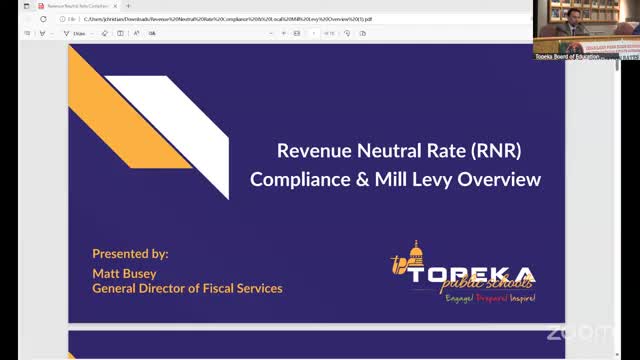
Task: Click the scrollbar down arrow
Action: [x=617, y=355]
